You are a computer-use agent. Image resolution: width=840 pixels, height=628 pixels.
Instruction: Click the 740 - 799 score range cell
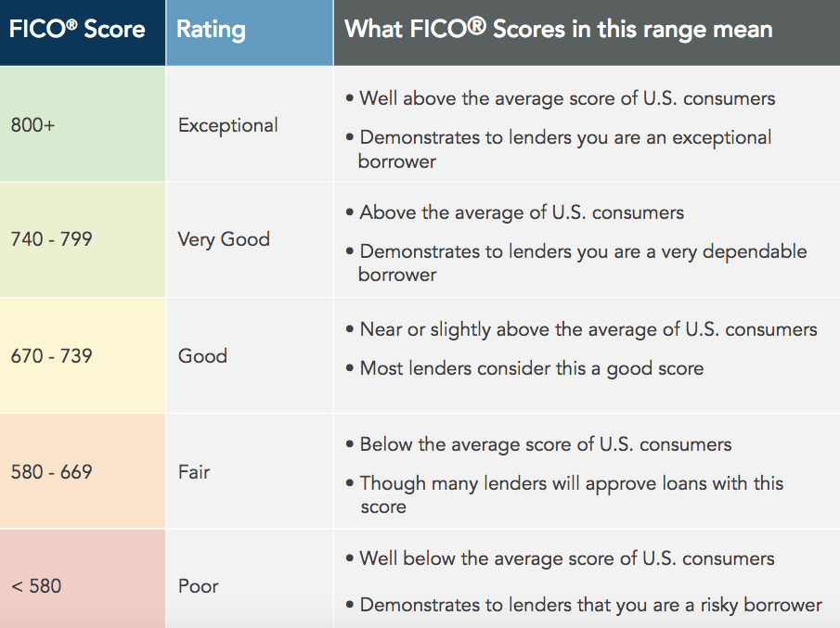coord(83,239)
